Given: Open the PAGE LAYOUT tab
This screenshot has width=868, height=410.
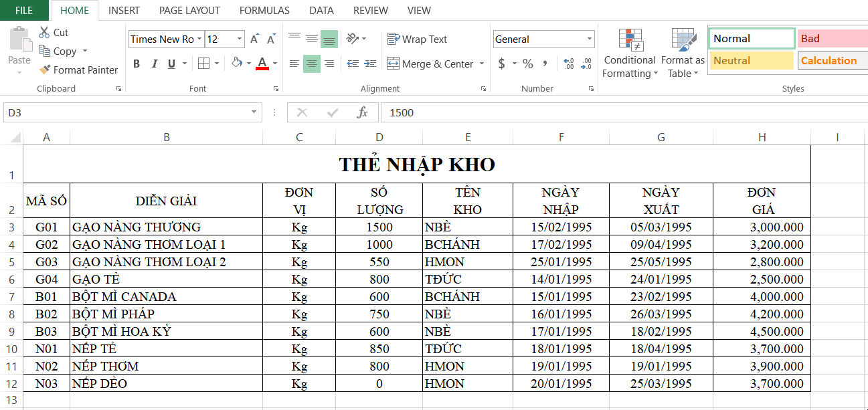Looking at the screenshot, I should [x=189, y=10].
